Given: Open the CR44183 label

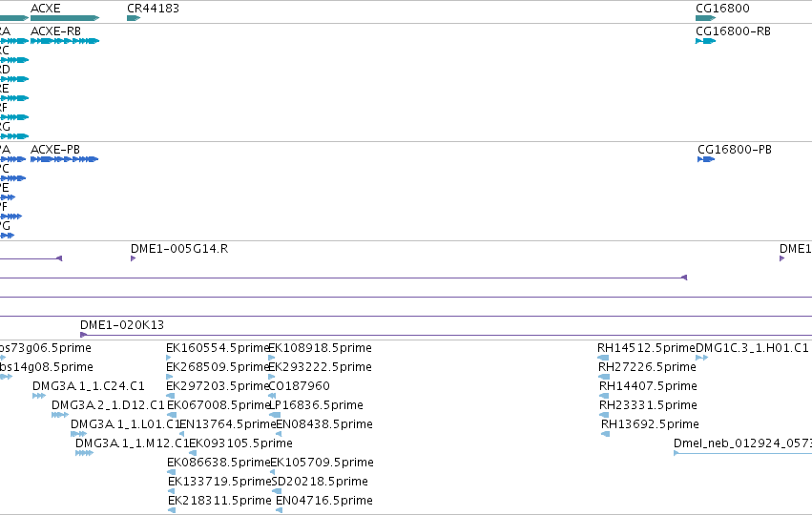Looking at the screenshot, I should (x=154, y=9).
